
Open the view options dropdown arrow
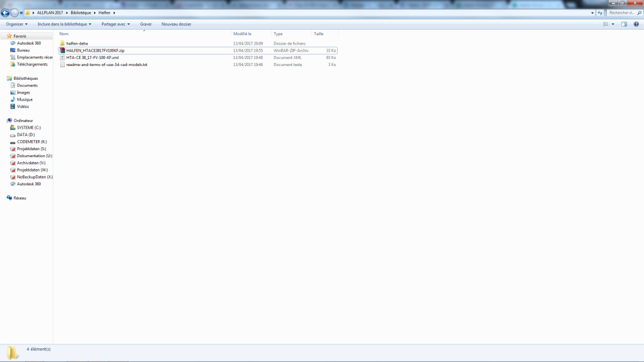click(613, 25)
